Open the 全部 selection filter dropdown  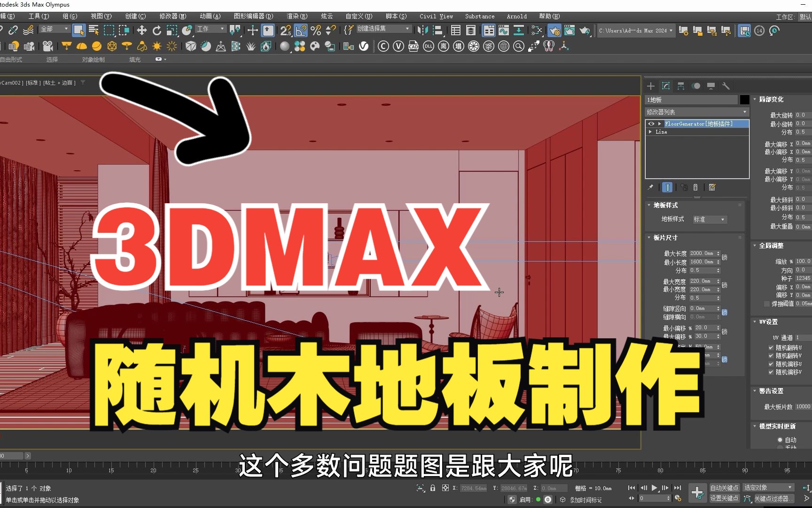coord(55,29)
